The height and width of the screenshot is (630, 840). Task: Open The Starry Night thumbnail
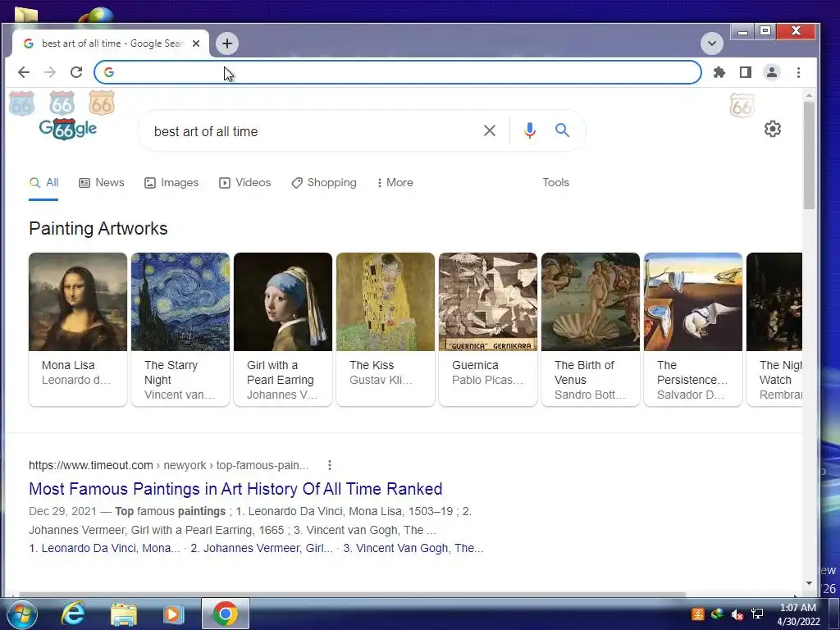coord(180,302)
